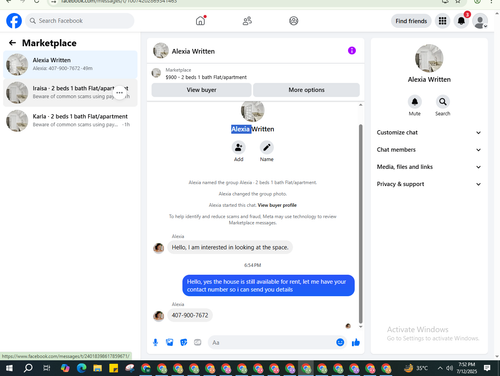Open options ellipsis on Iraisa conversation
500x376 pixels.
(x=120, y=93)
